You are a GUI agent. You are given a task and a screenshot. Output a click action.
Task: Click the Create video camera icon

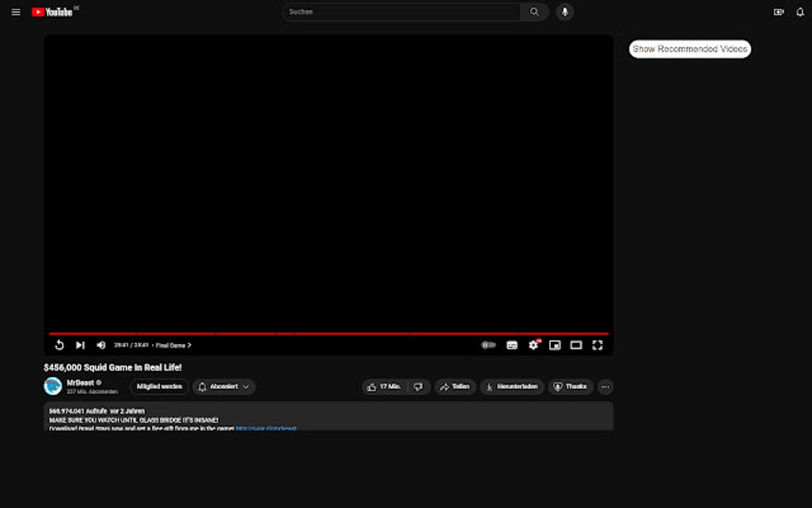coord(778,12)
